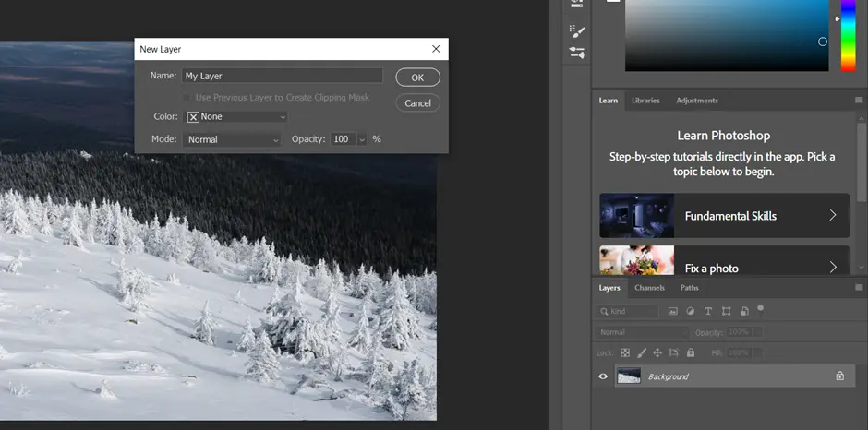Click the Background layer's lock icon
868x430 pixels.
[839, 376]
